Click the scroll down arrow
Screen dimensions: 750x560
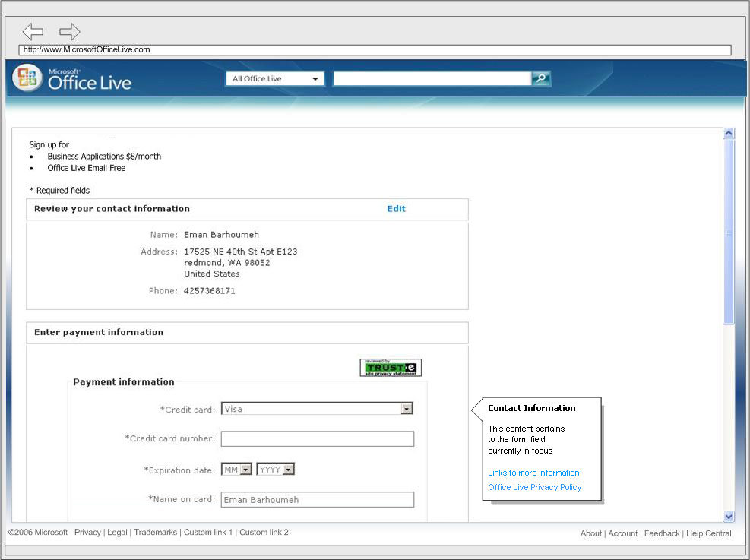pos(729,517)
